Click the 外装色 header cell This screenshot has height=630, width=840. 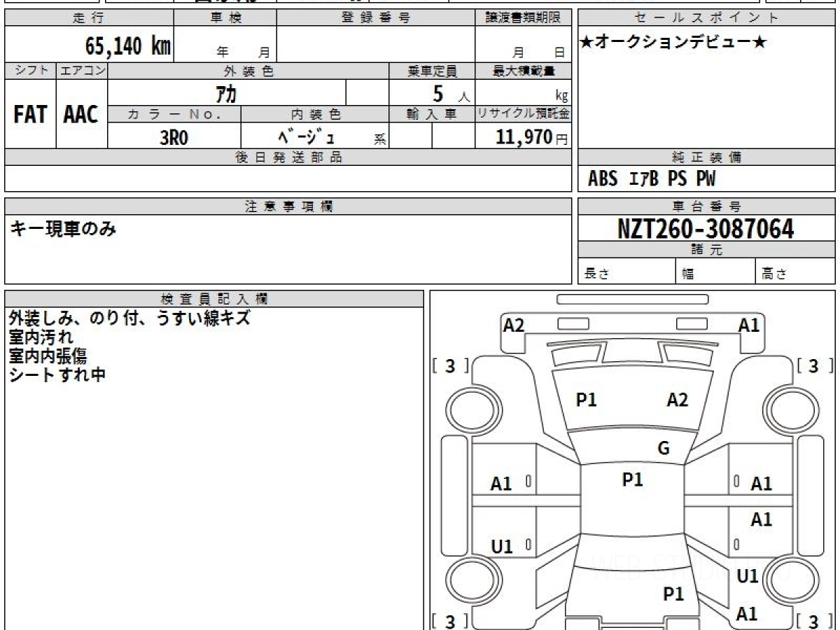coord(248,71)
